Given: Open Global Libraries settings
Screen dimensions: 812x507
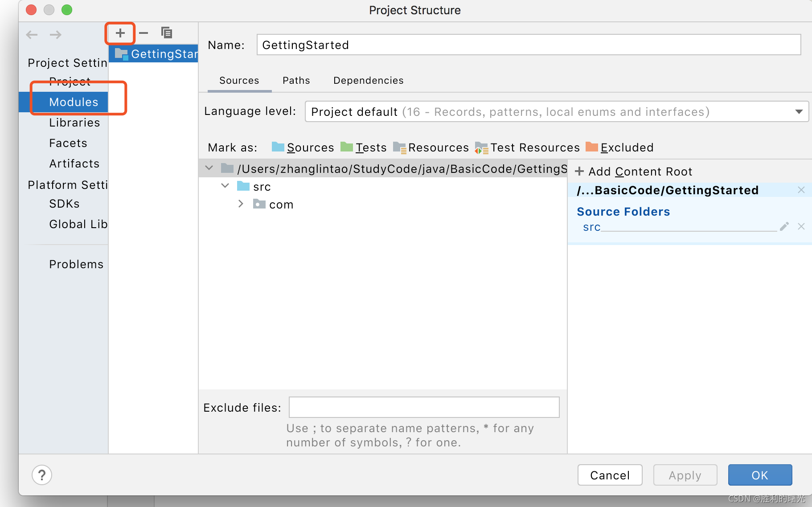Looking at the screenshot, I should tap(78, 224).
